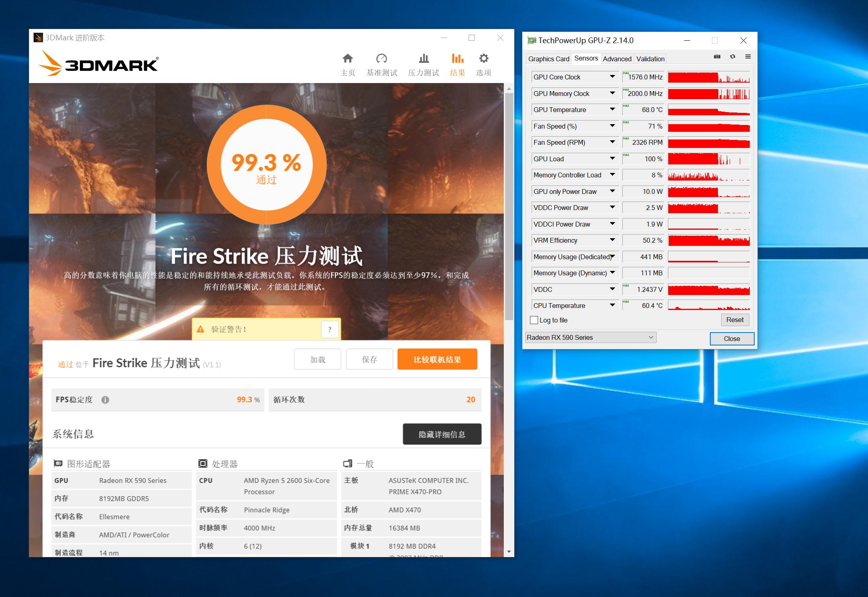This screenshot has height=597, width=868.
Task: Open the GPU-Z hamburger menu icon
Action: (x=748, y=57)
